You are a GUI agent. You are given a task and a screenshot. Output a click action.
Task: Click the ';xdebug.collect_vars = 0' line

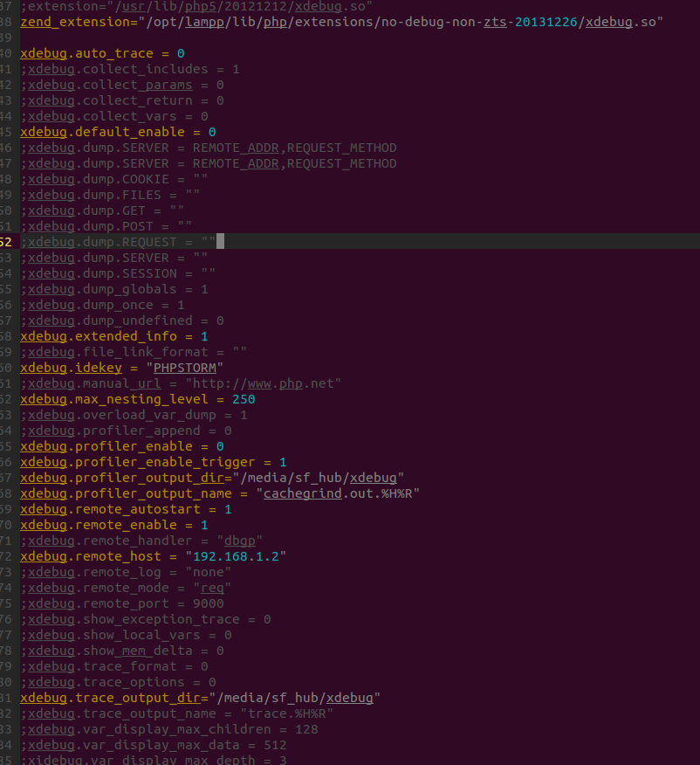[114, 116]
